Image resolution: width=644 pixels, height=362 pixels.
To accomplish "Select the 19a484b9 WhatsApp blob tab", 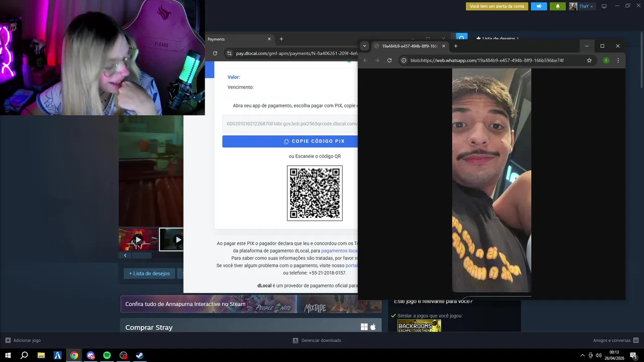I will point(410,46).
